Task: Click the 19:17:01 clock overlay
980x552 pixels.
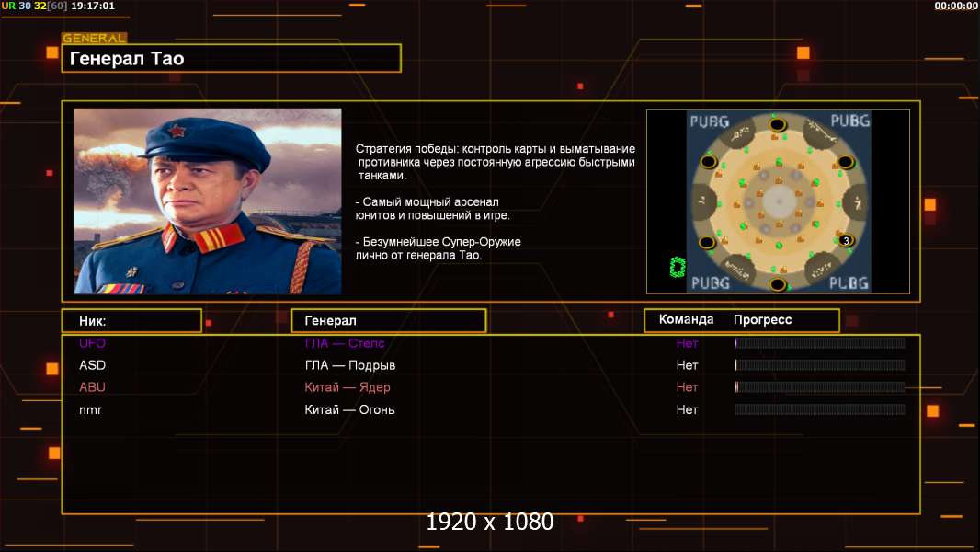Action: pos(93,6)
